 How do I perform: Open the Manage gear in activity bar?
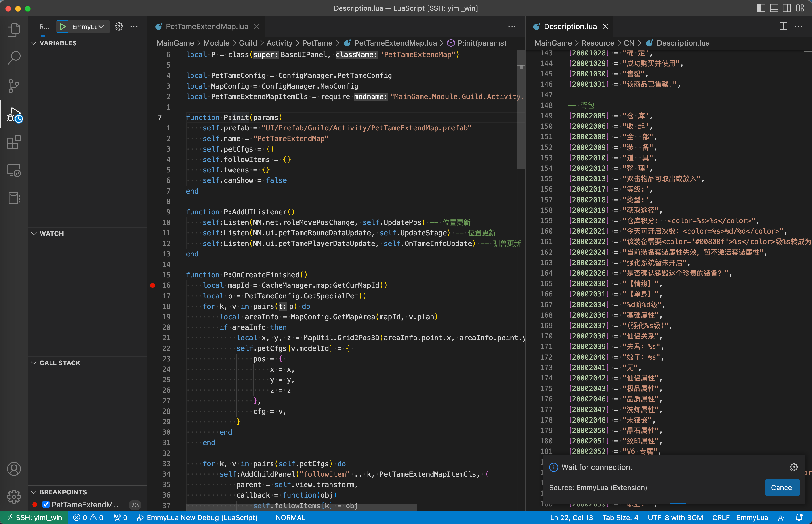[x=14, y=497]
